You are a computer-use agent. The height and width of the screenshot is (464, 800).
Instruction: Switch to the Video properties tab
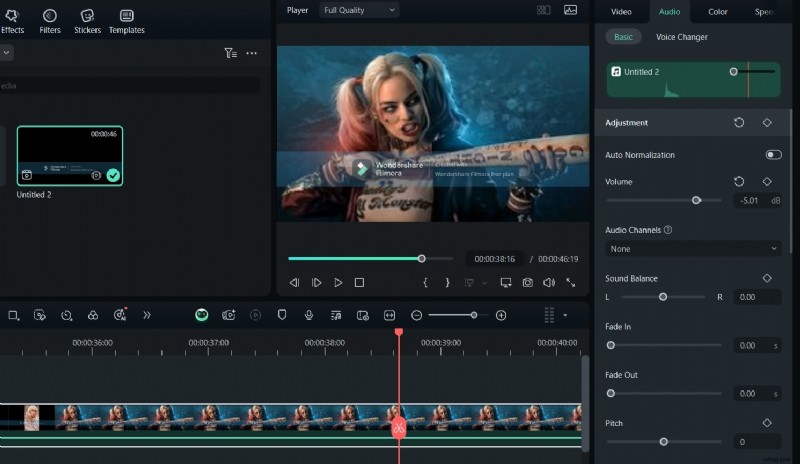tap(621, 12)
